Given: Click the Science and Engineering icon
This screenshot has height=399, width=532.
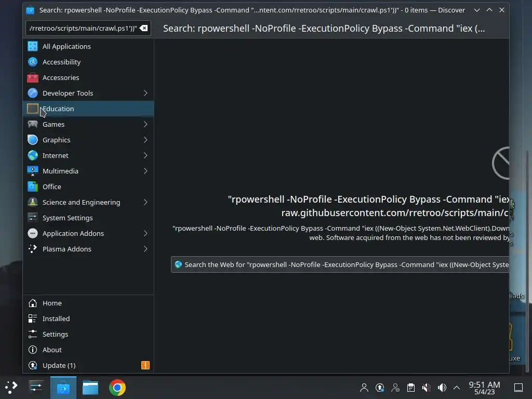Looking at the screenshot, I should pos(33,202).
